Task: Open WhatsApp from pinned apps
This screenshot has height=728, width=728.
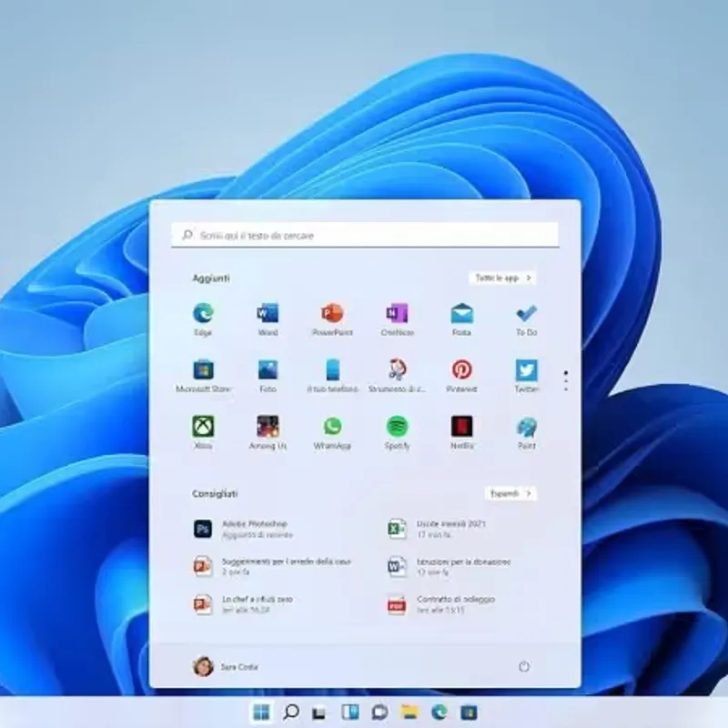Action: tap(332, 431)
